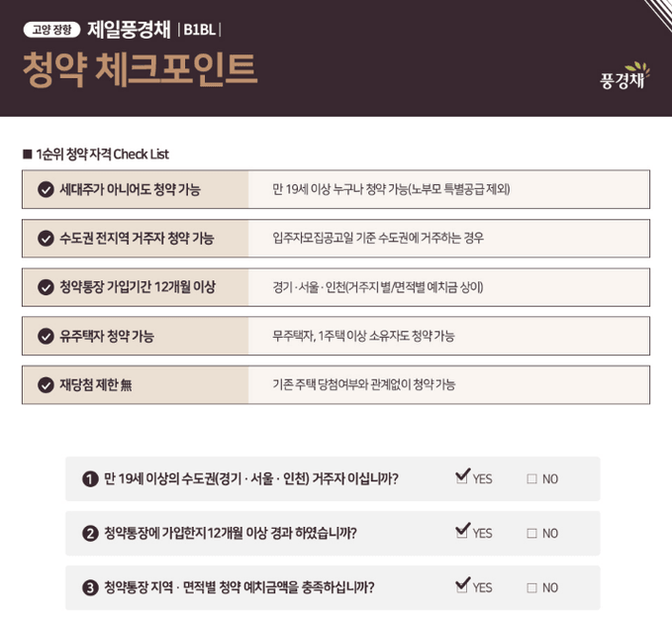Check NO for 수도권 거주자 question
Screen dimensions: 672x619
(531, 478)
